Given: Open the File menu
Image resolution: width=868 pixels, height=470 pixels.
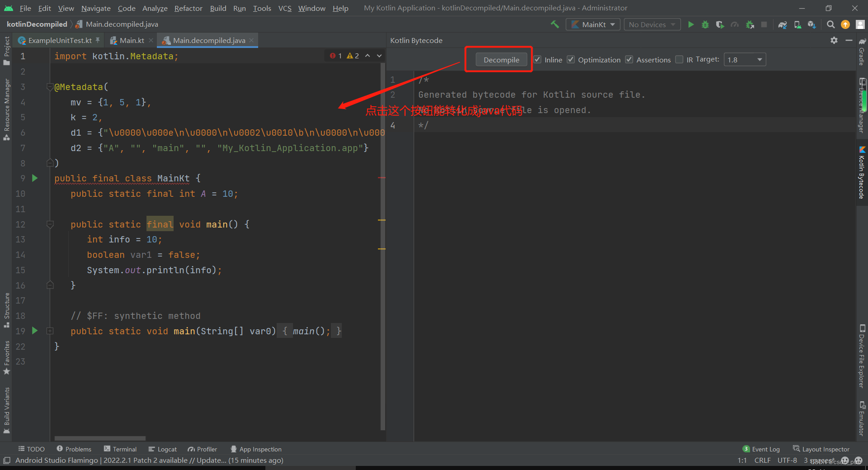Looking at the screenshot, I should (25, 8).
